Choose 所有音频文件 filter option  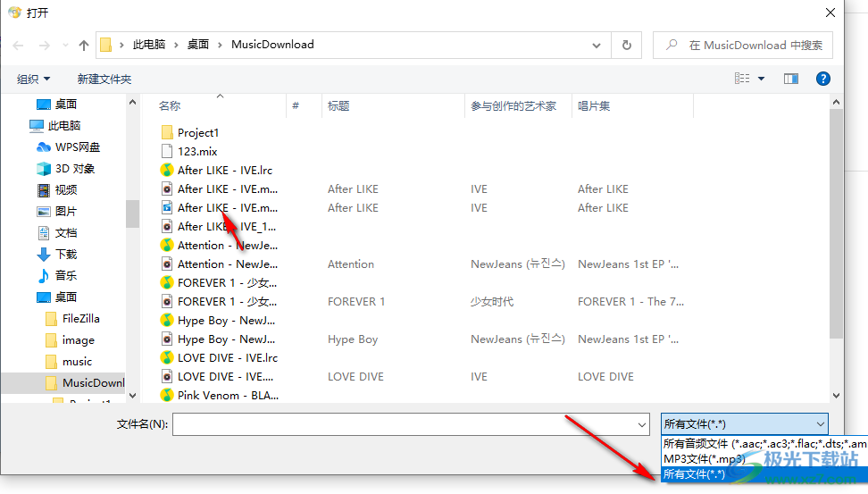tap(764, 444)
